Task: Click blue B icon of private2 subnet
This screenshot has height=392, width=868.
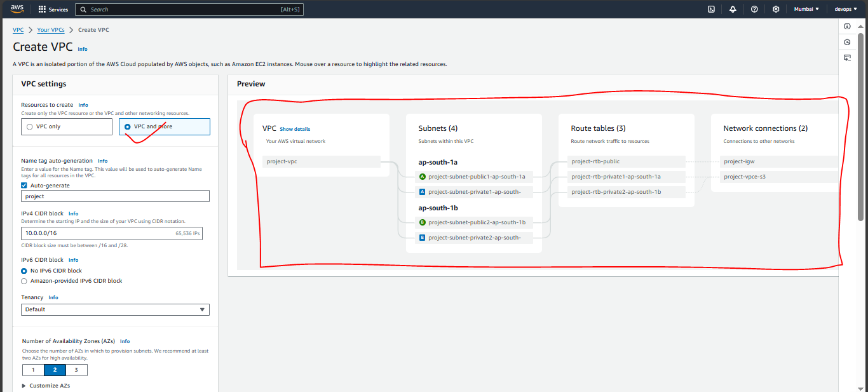Action: point(423,238)
